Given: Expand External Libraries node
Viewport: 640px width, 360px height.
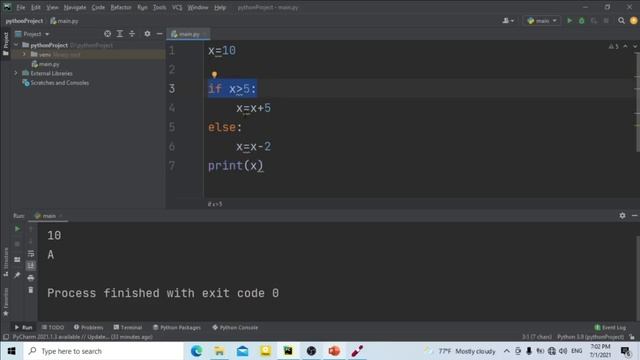Looking at the screenshot, I should [16, 73].
